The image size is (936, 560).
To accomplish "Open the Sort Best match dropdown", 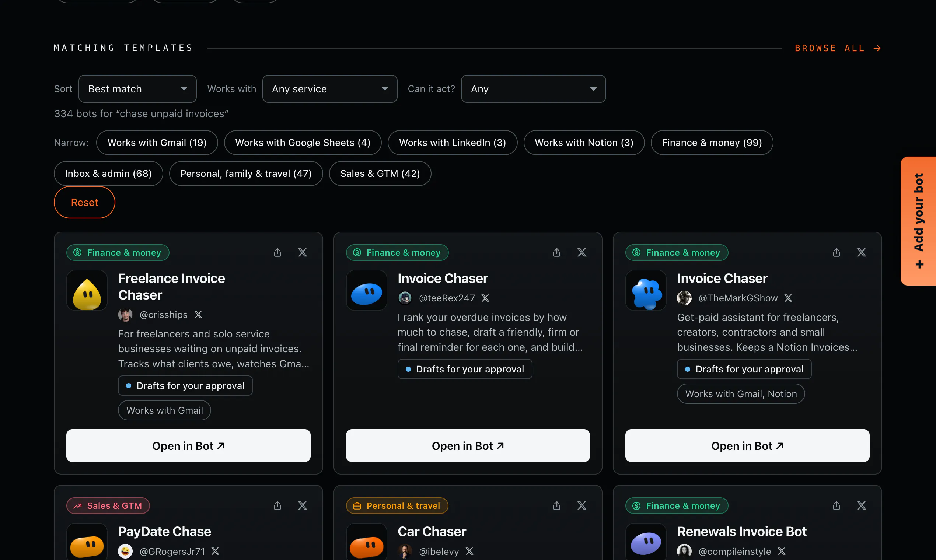I will click(x=137, y=89).
